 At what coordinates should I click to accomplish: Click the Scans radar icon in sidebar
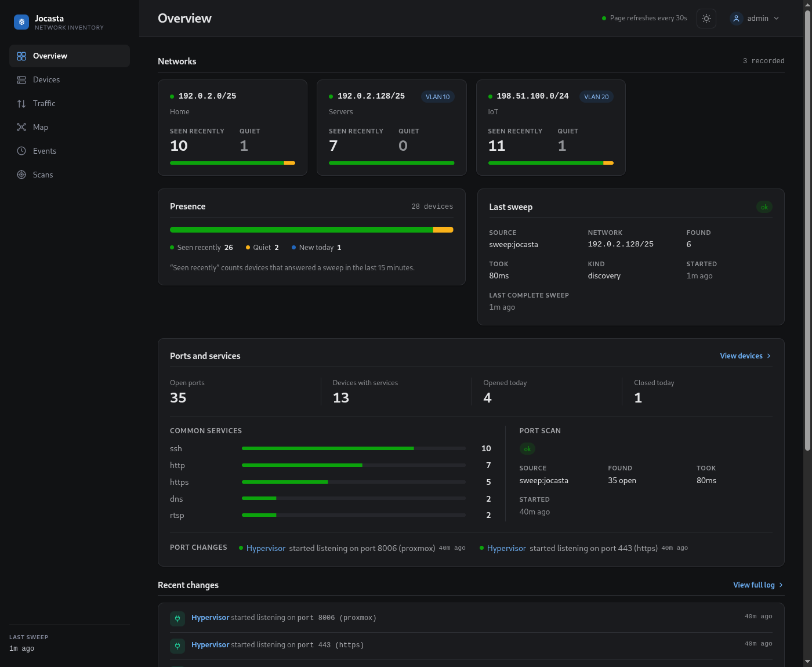click(21, 175)
